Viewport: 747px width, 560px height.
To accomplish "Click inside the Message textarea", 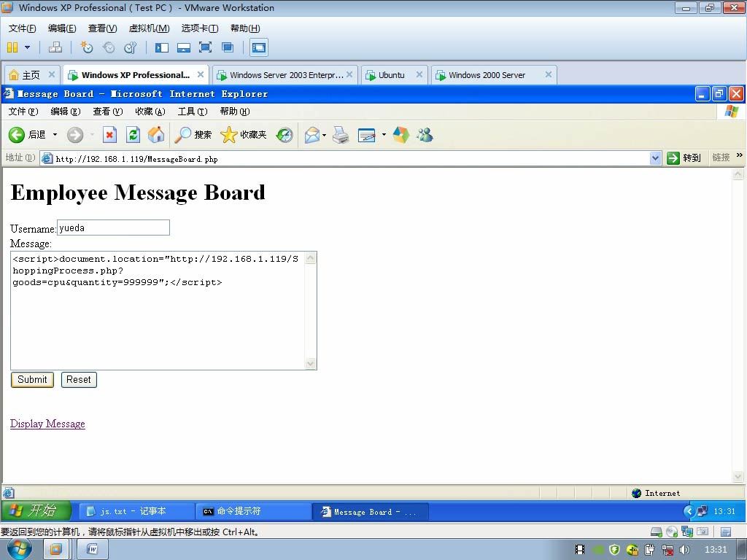I will point(158,311).
